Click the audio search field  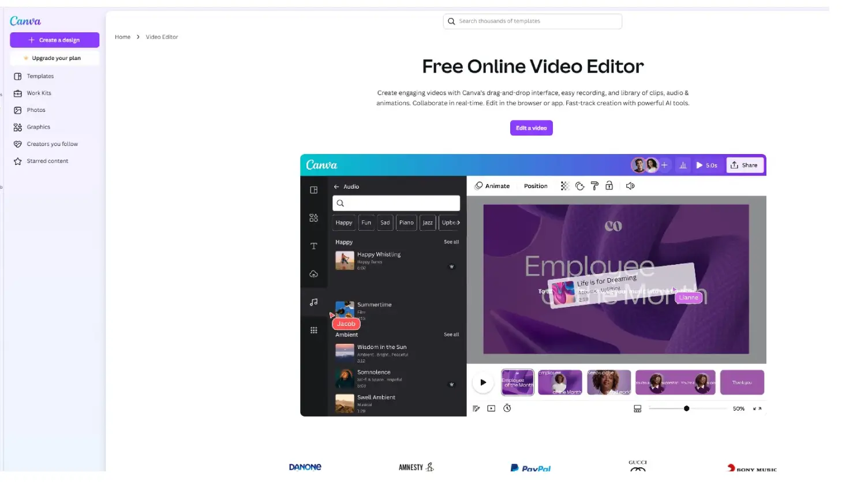[x=396, y=203]
